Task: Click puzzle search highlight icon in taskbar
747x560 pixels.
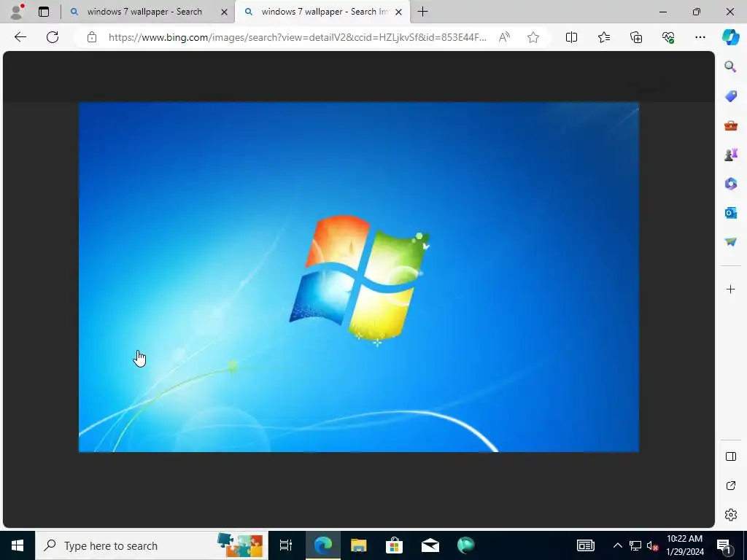Action: click(240, 545)
